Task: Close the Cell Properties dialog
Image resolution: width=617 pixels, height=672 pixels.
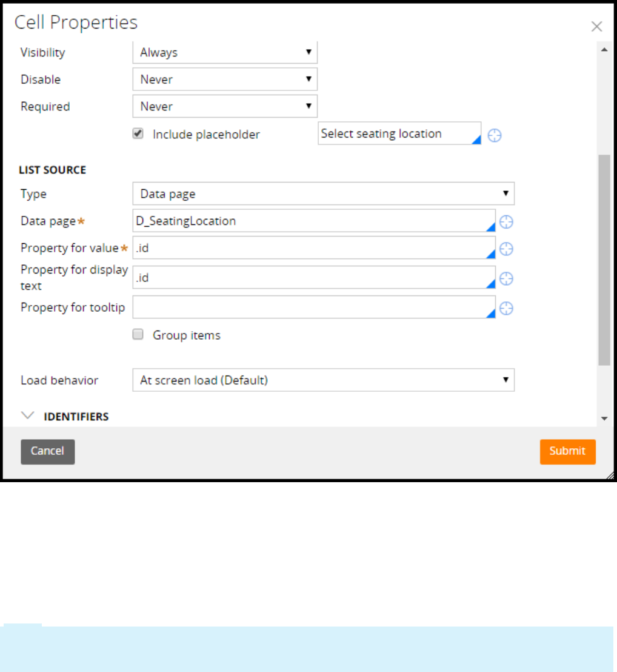Action: [x=596, y=26]
